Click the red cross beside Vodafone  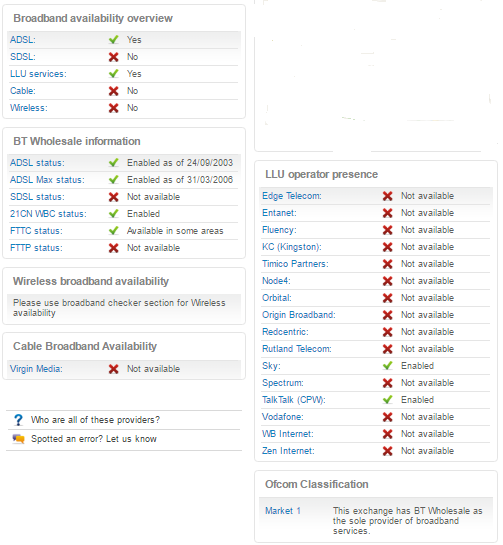click(387, 417)
